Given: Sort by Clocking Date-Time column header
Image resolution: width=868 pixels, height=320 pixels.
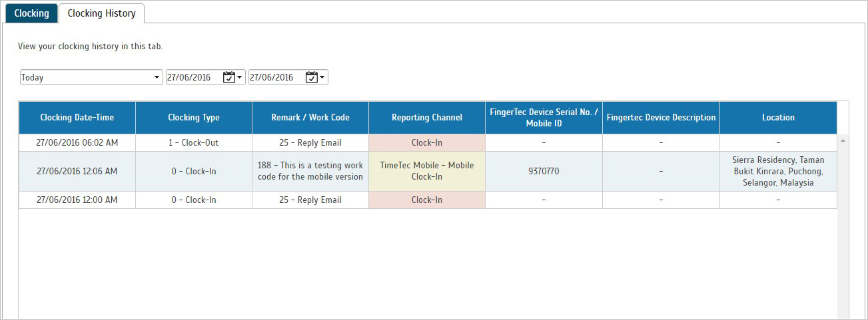Looking at the screenshot, I should tap(77, 118).
